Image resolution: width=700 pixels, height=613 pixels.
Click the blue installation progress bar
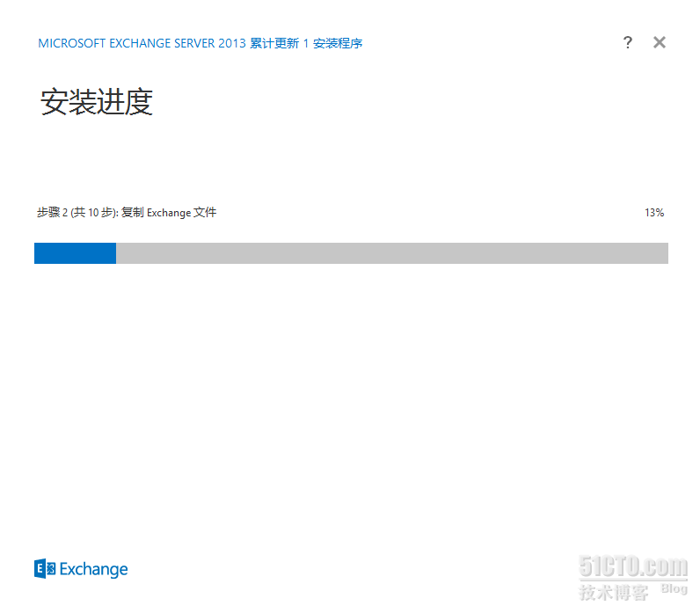pos(351,253)
